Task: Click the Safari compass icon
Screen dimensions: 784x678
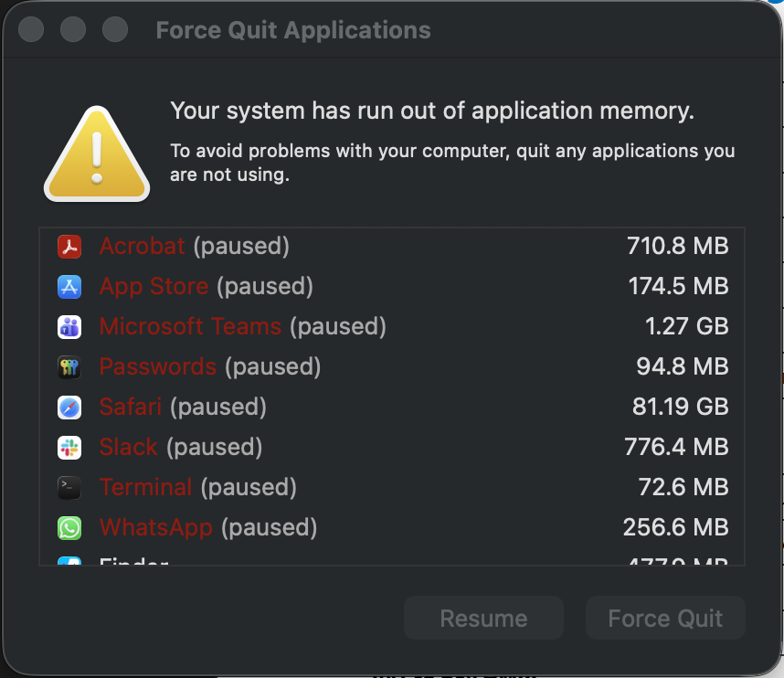Action: (69, 407)
